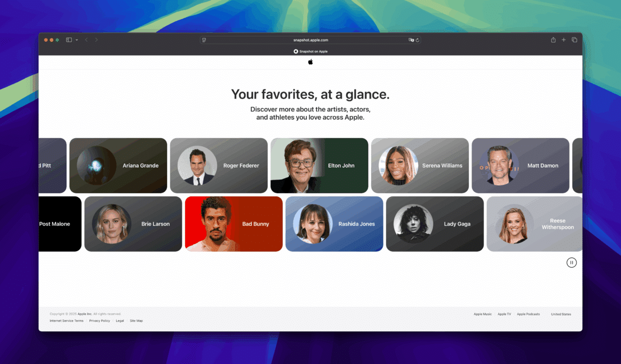Open the Share menu

pos(553,40)
